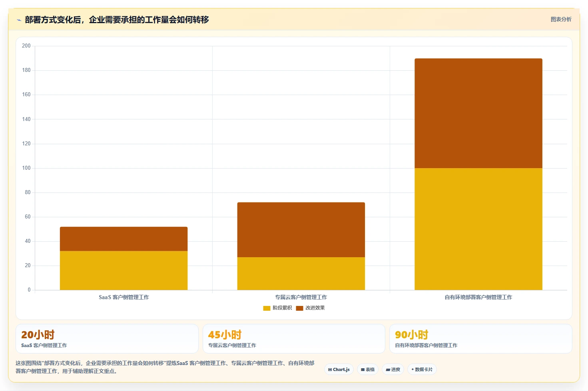Toggle the 改进效果 legend swatch
588x391 pixels.
coord(299,308)
